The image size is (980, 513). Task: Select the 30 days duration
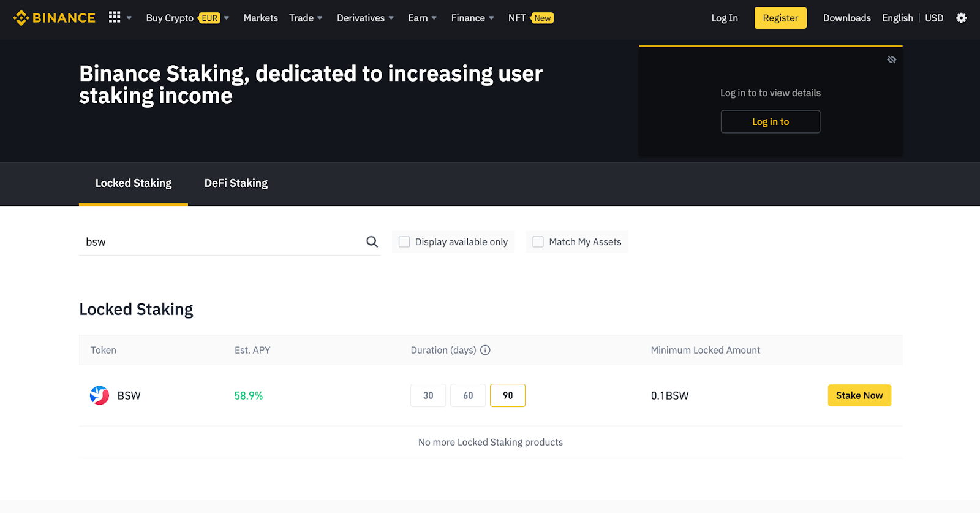tap(428, 395)
